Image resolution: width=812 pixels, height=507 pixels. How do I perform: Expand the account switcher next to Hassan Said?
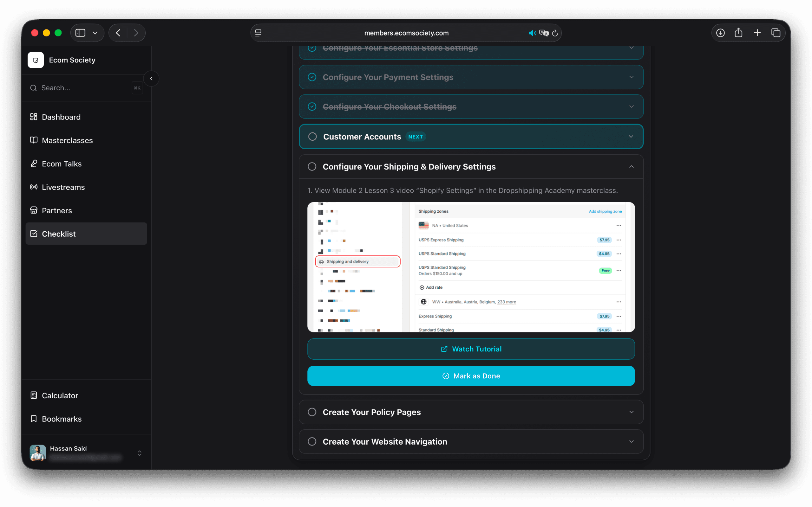pos(140,453)
